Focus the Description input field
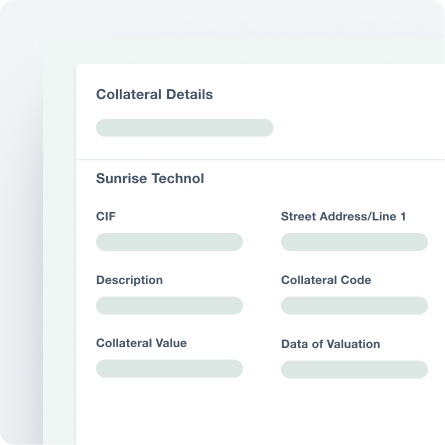Viewport: 445px width, 445px height. tap(169, 306)
